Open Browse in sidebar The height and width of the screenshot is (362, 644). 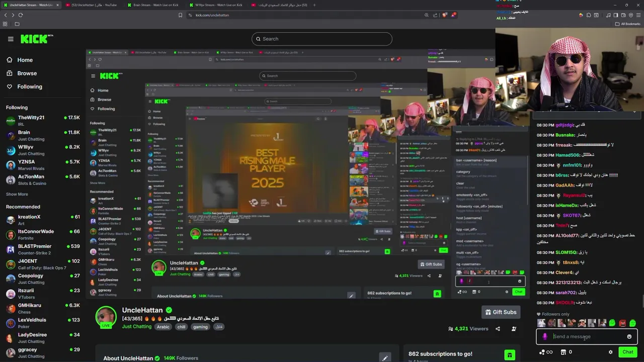22,73
